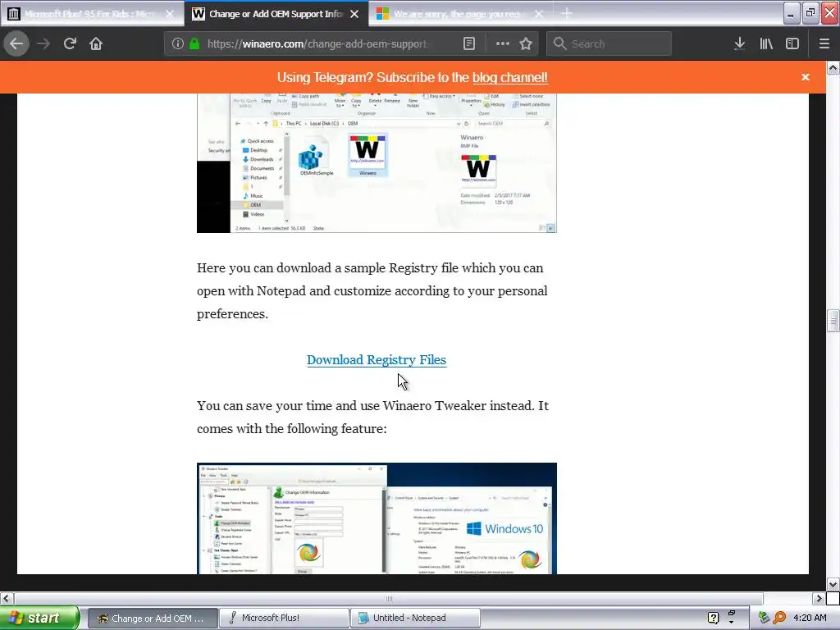Click the horizontal scrollbar right arrow
Viewport: 840px width, 630px height.
click(819, 598)
